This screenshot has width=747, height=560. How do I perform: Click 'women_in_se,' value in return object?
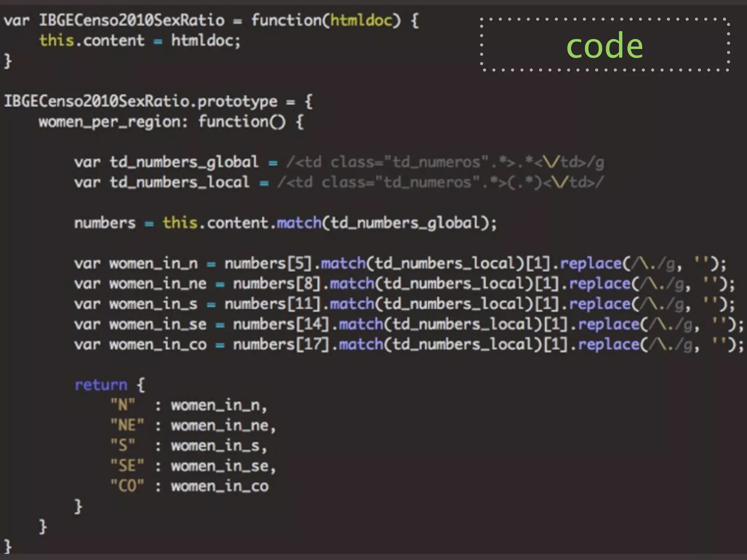(224, 466)
